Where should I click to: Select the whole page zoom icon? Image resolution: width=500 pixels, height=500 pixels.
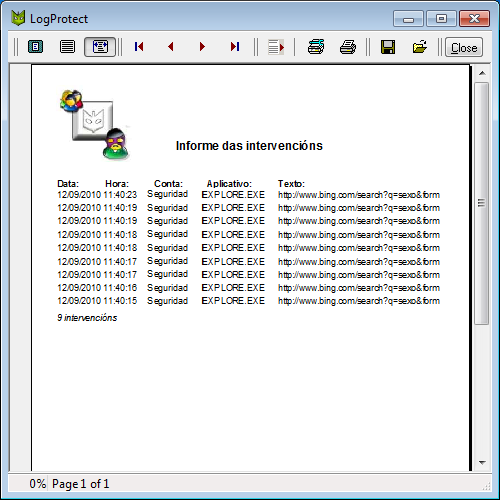(x=35, y=47)
